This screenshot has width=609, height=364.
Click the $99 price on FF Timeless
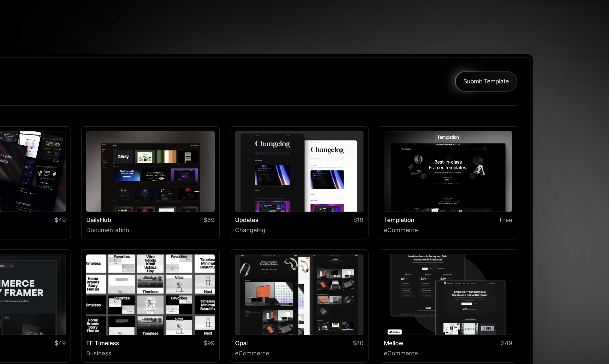point(209,343)
